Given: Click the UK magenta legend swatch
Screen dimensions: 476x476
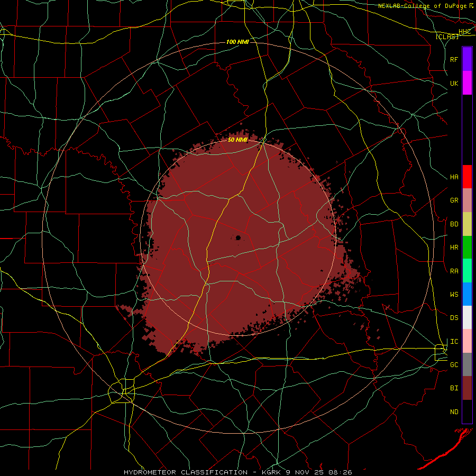Looking at the screenshot, I should (x=467, y=83).
